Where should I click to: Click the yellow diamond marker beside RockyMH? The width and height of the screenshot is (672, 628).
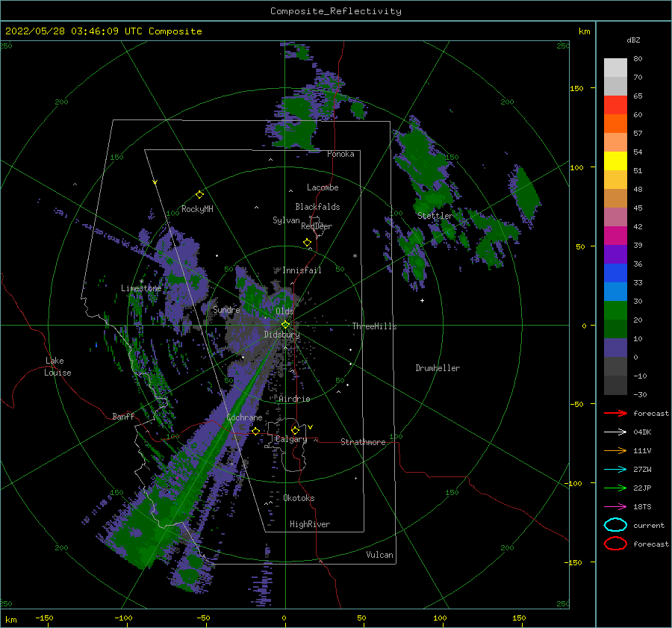click(199, 195)
